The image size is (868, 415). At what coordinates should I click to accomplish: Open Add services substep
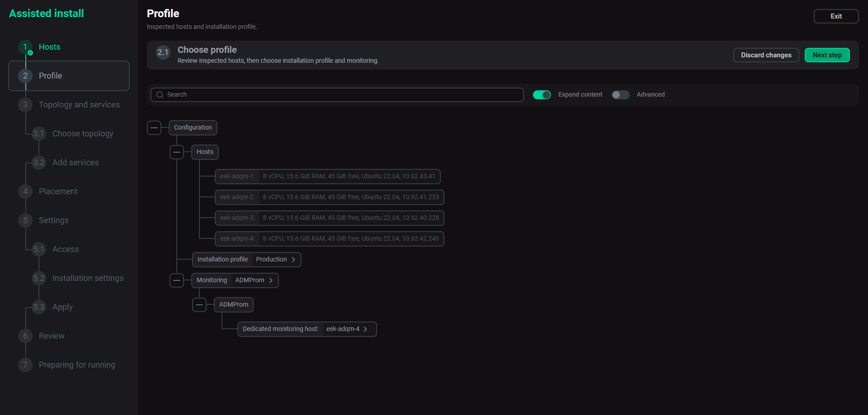(x=75, y=163)
